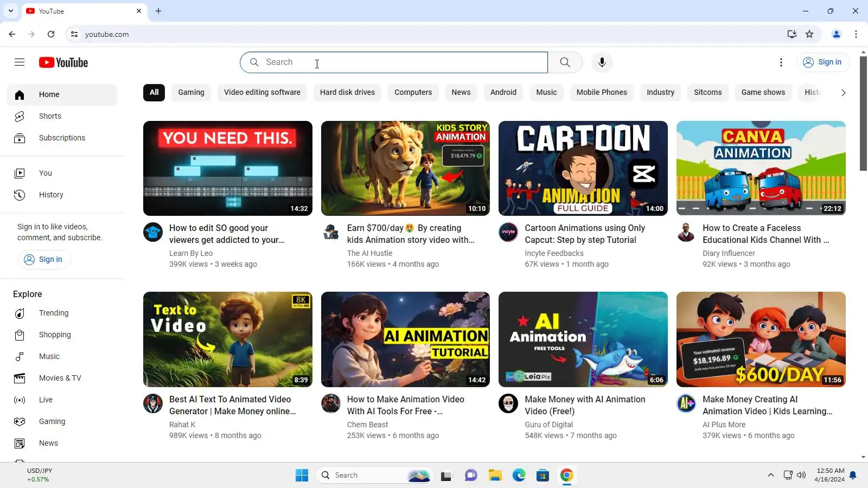The height and width of the screenshot is (488, 868).
Task: Click Sign in button in header
Action: click(823, 62)
